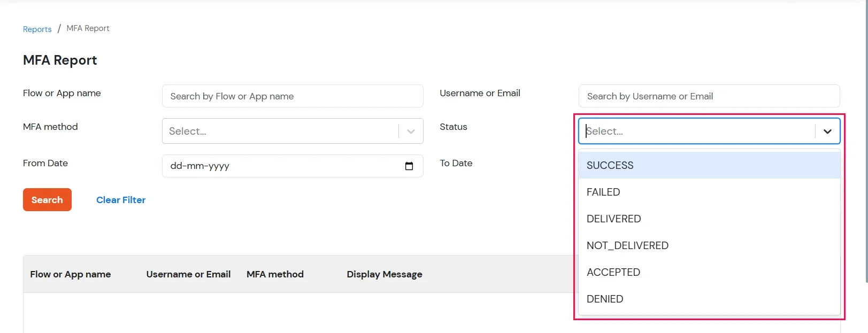The image size is (868, 333).
Task: Select ACCEPTED in the Status dropdown
Action: click(709, 272)
